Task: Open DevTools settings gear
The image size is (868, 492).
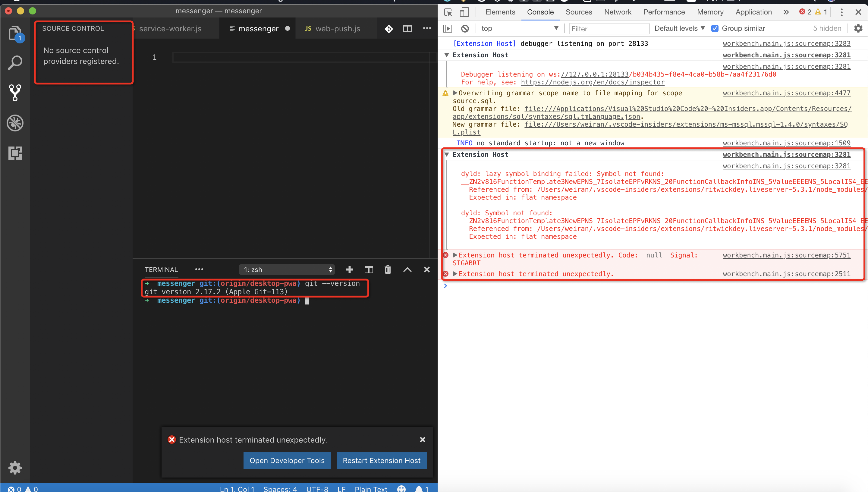Action: tap(858, 28)
